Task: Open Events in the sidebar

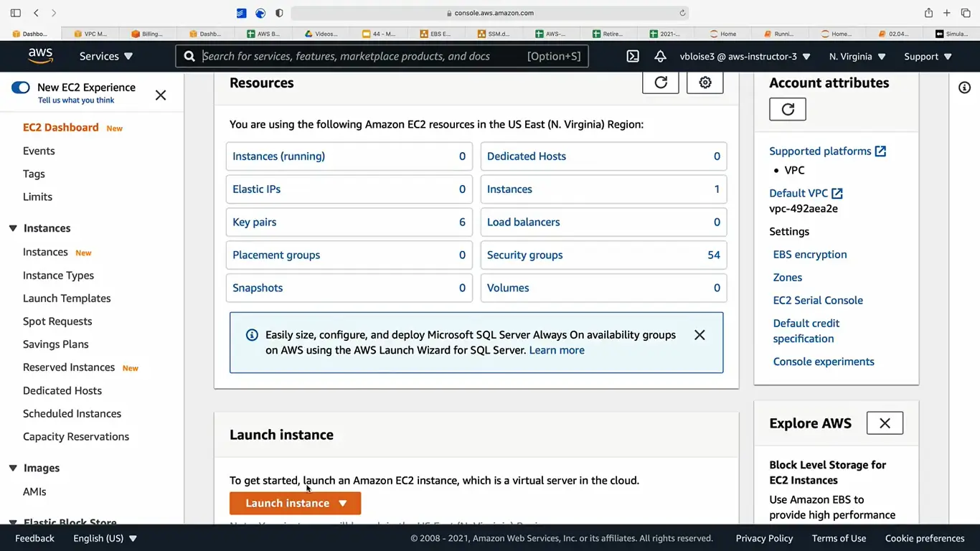Action: pos(39,151)
